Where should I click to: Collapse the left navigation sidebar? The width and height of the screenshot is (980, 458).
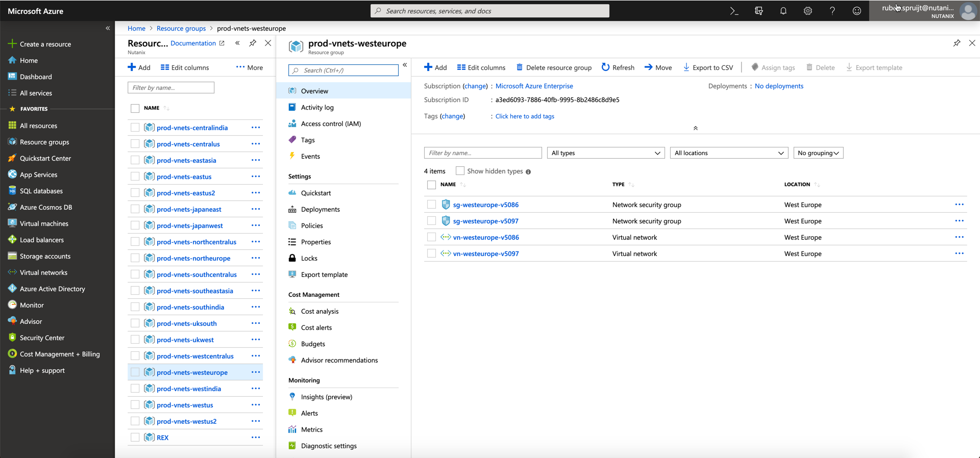tap(108, 28)
